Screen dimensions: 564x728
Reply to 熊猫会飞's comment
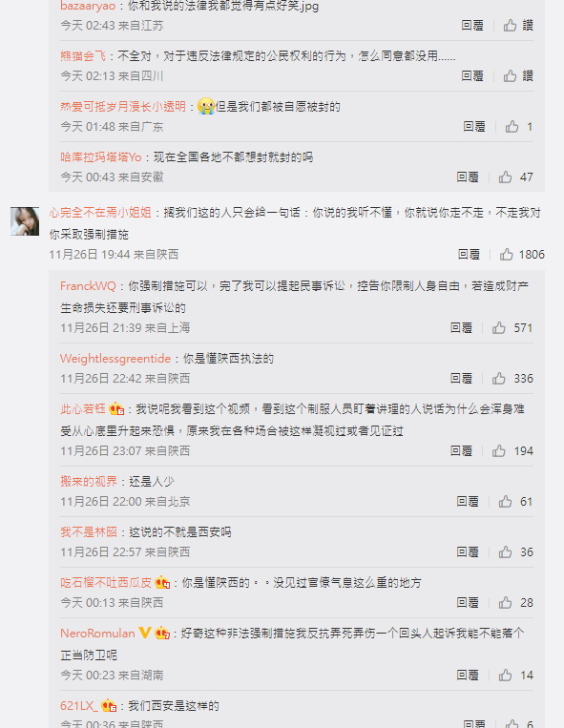pos(472,75)
